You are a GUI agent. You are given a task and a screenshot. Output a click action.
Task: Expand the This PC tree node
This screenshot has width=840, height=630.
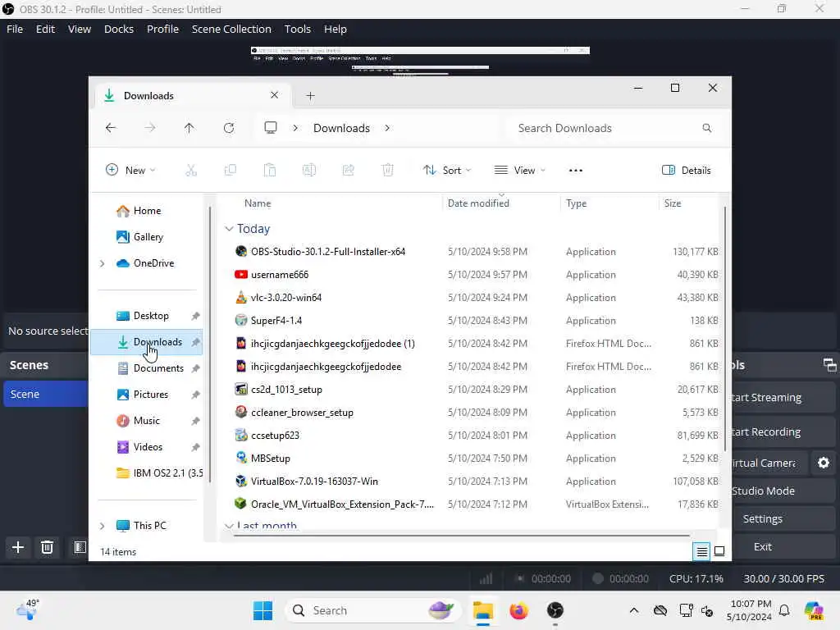[x=103, y=526]
